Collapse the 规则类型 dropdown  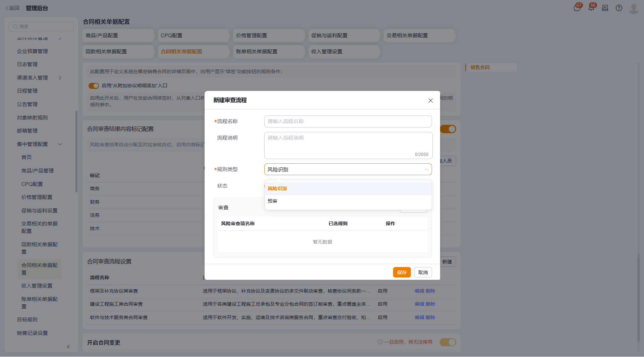[426, 169]
